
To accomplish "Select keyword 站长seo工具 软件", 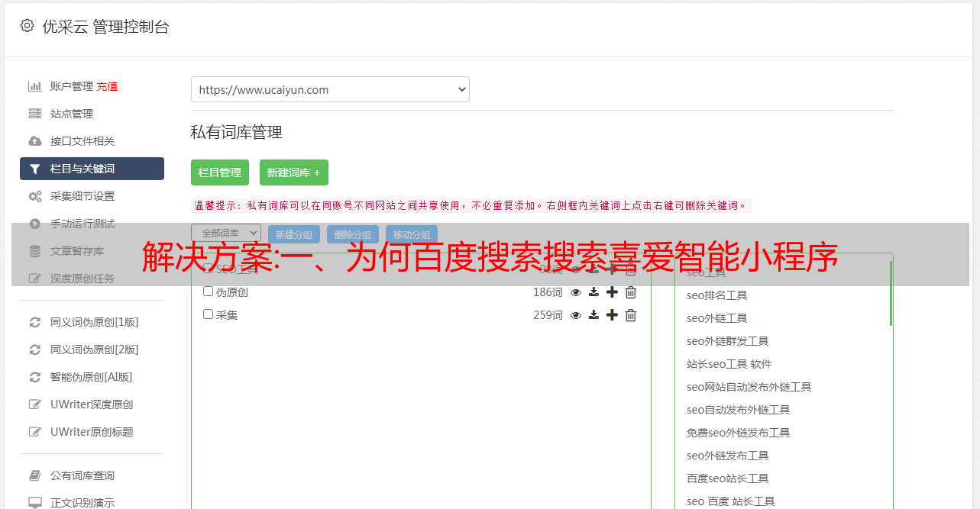I will click(729, 364).
